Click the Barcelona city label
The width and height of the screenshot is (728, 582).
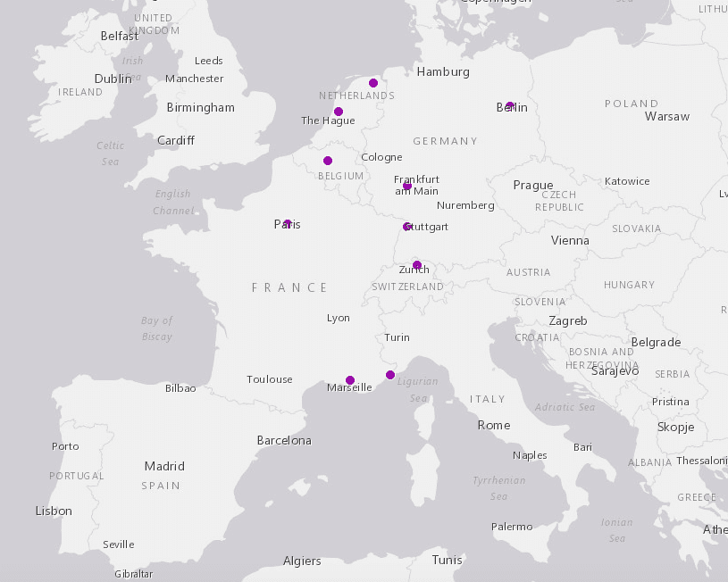(284, 440)
